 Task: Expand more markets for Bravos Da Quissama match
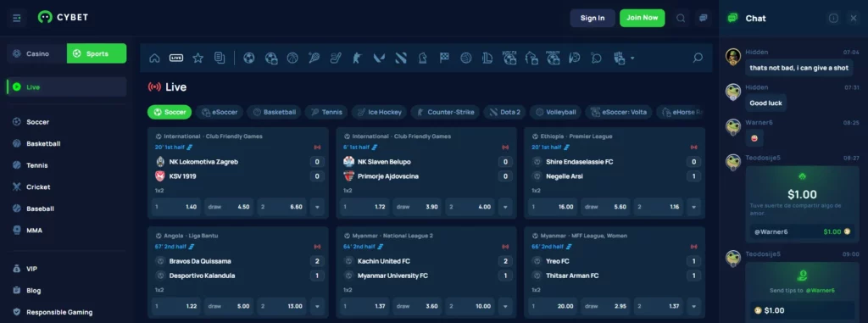(317, 306)
